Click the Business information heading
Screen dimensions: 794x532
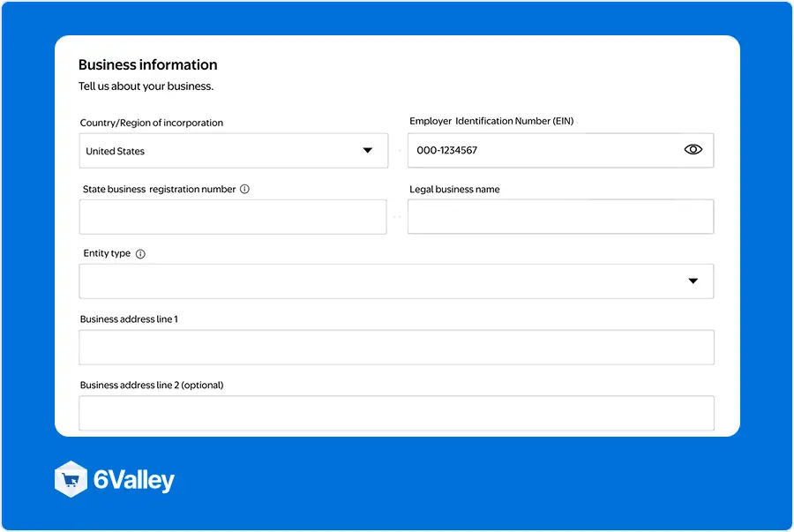tap(148, 64)
